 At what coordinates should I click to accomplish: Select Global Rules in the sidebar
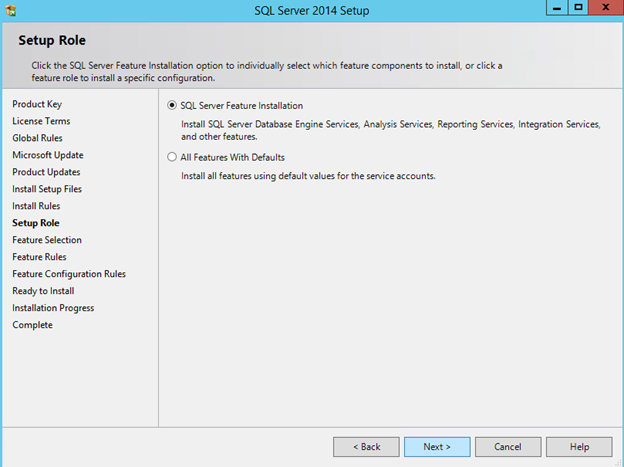point(37,138)
